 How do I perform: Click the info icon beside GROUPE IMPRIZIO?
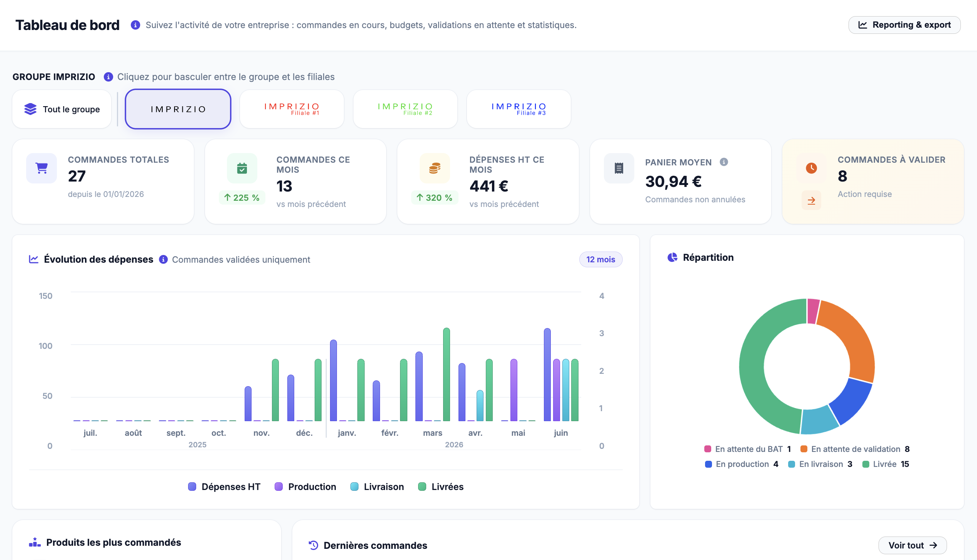[108, 77]
